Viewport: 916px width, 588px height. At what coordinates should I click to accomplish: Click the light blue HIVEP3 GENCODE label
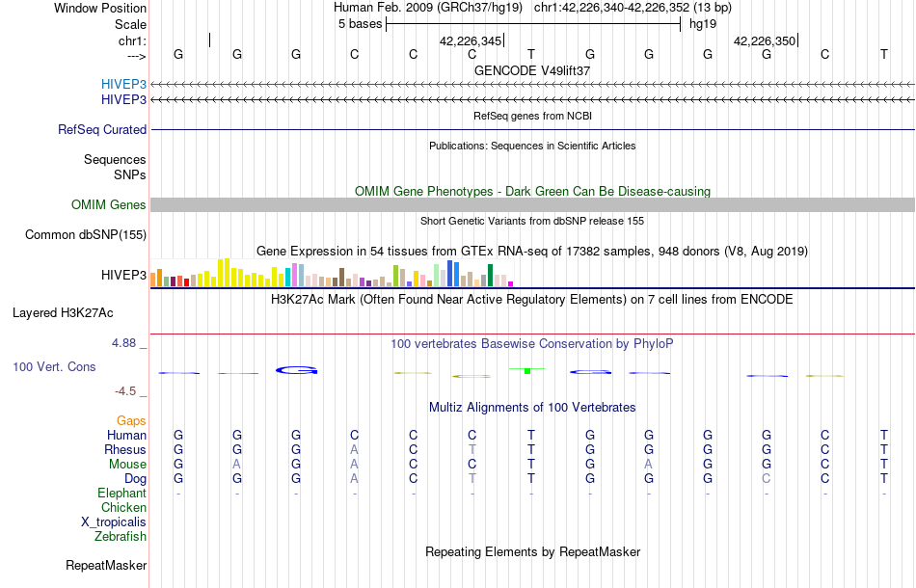[123, 84]
